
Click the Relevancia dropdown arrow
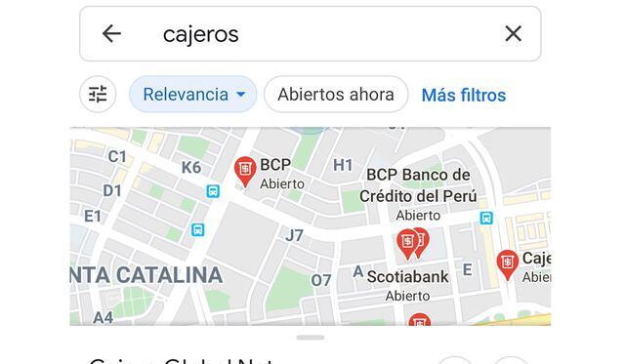click(241, 95)
